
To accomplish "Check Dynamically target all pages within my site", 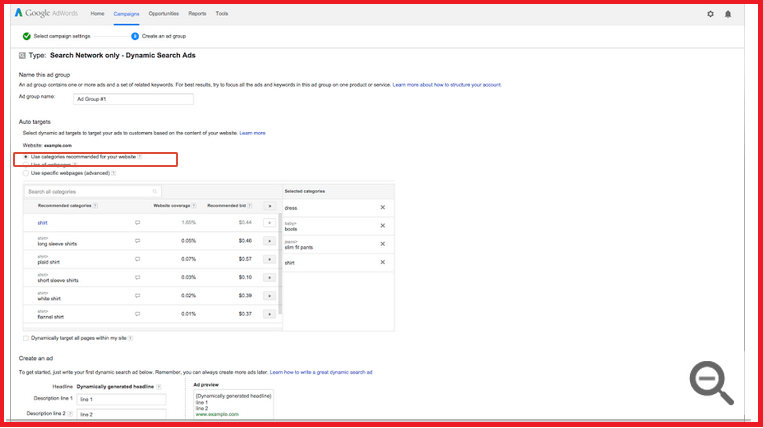I will (x=25, y=338).
